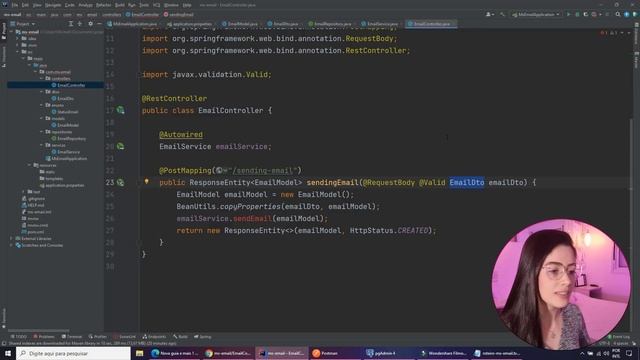The image size is (640, 360).
Task: Click the gutter autowired icon on line 20
Action: [x=120, y=147]
